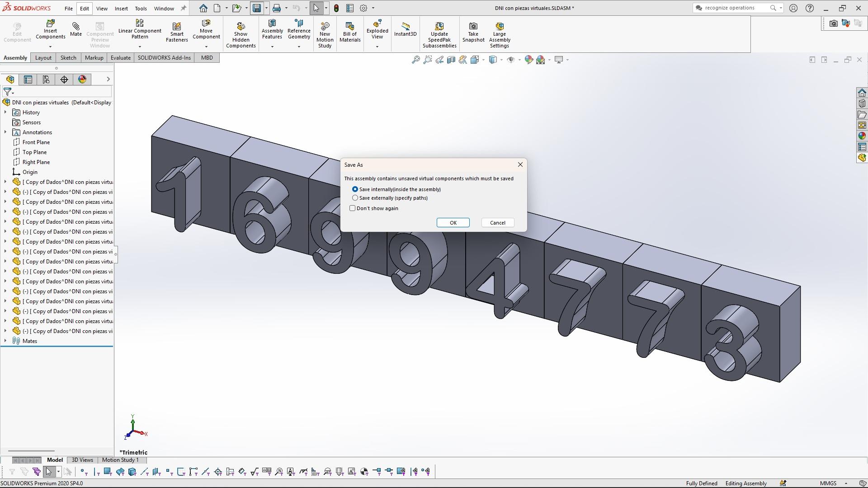Click the Smart Fasteners icon
The height and width of the screenshot is (488, 868).
click(177, 33)
